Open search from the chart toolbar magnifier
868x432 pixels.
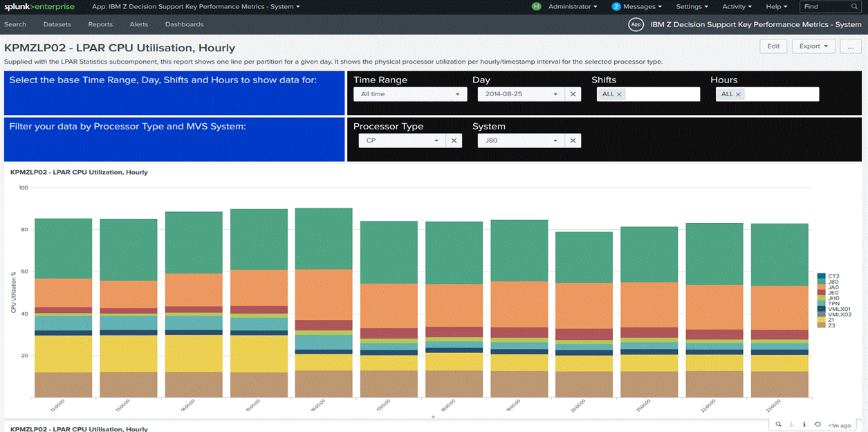click(x=778, y=424)
